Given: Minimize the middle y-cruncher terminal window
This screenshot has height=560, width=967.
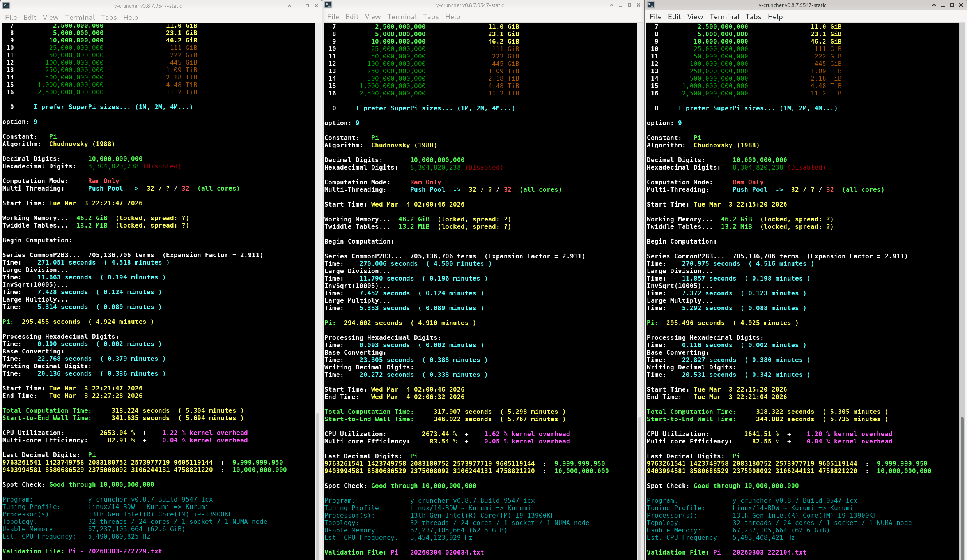Looking at the screenshot, I should coord(620,5).
